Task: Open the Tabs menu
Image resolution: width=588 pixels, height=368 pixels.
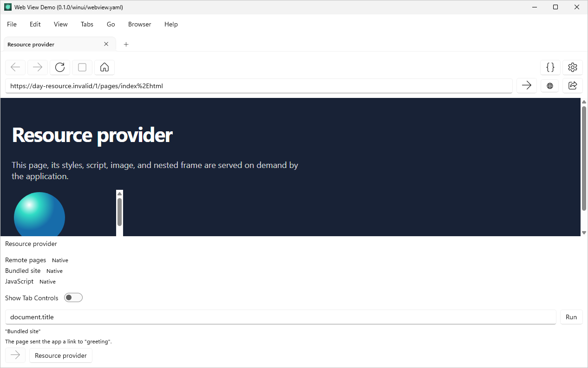Action: 87,24
